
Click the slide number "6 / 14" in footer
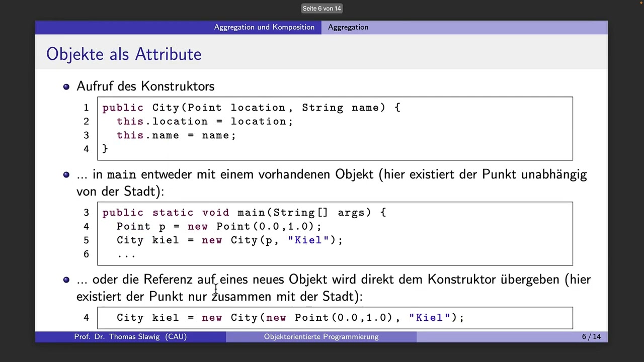(x=591, y=337)
